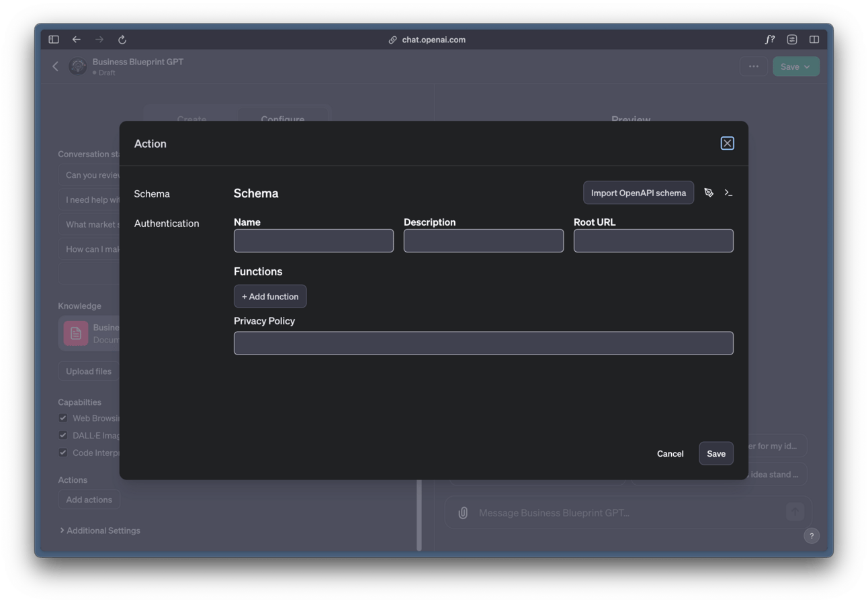
Task: Click the Configure panel vertical scrollbar
Action: pos(419,515)
